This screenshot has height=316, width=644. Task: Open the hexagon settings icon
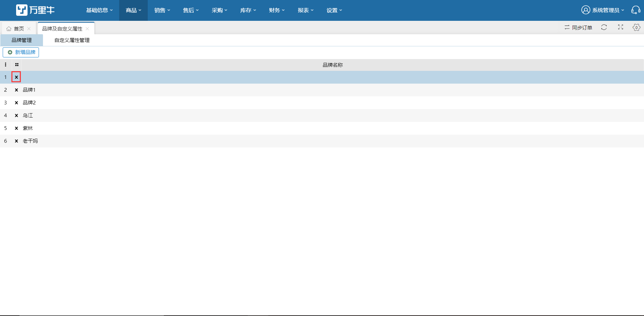[x=636, y=28]
